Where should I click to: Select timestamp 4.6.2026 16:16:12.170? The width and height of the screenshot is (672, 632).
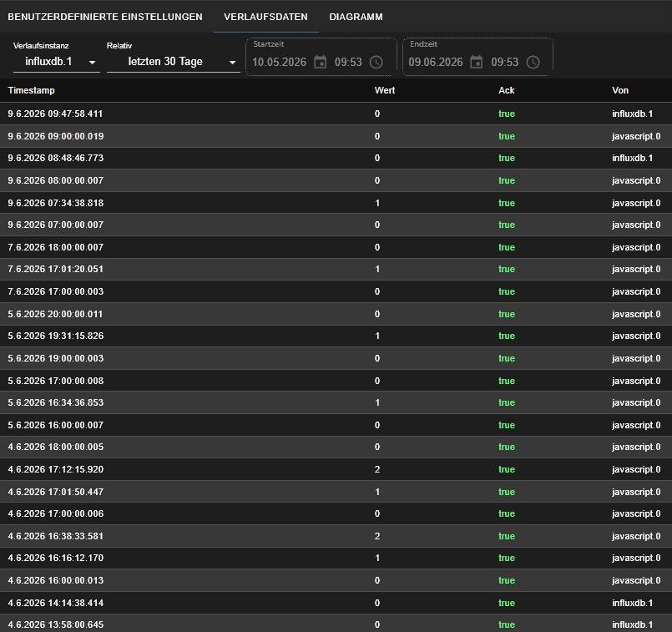tap(56, 558)
